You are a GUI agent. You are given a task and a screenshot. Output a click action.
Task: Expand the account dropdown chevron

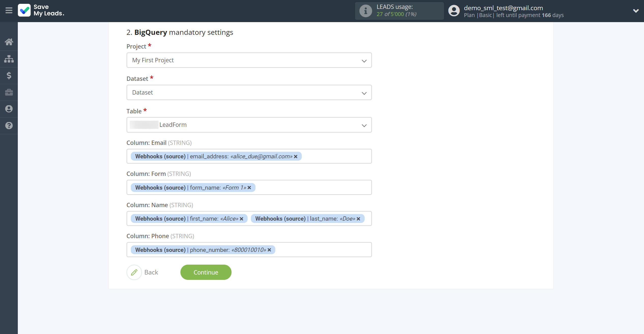tap(636, 11)
